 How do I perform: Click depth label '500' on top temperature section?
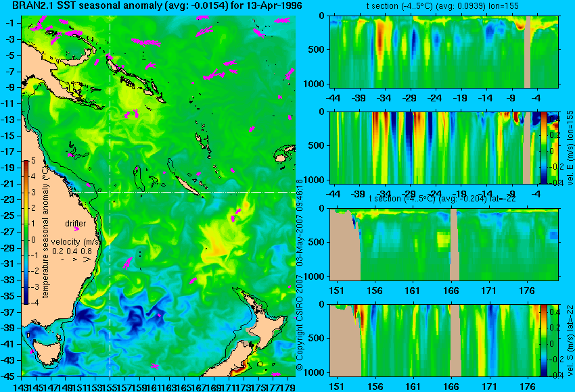click(x=317, y=50)
